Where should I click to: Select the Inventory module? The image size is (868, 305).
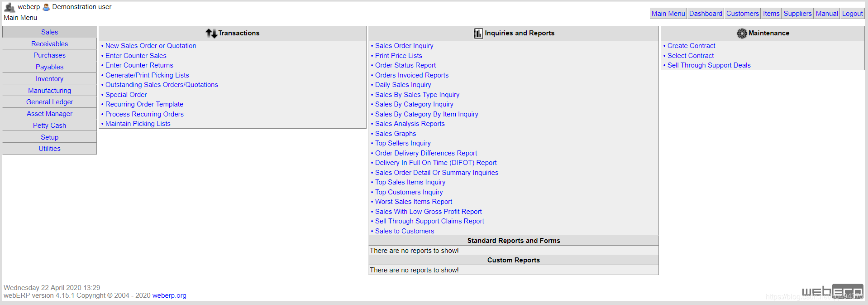click(49, 79)
